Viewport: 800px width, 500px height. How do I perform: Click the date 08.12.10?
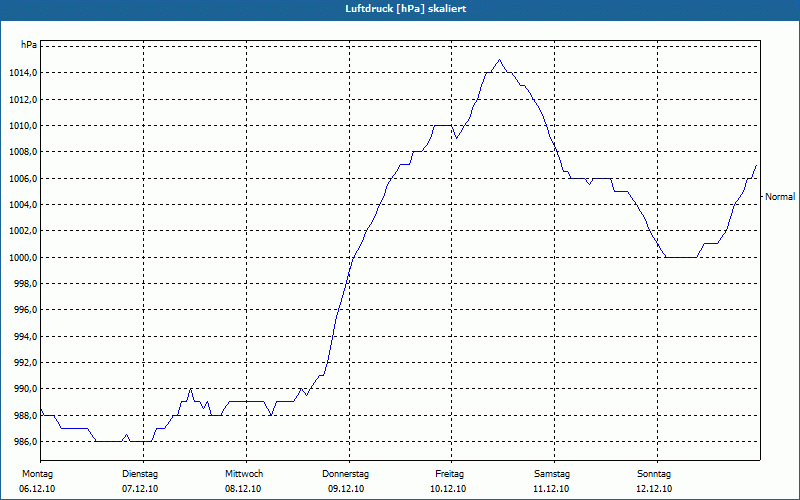click(243, 489)
